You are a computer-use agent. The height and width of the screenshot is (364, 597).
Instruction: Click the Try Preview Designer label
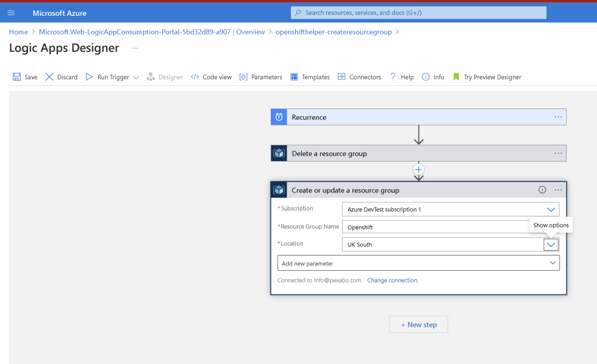pyautogui.click(x=493, y=77)
